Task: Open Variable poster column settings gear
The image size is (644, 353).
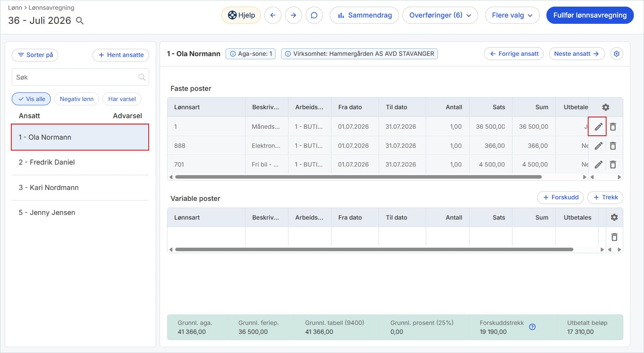Action: pos(614,217)
